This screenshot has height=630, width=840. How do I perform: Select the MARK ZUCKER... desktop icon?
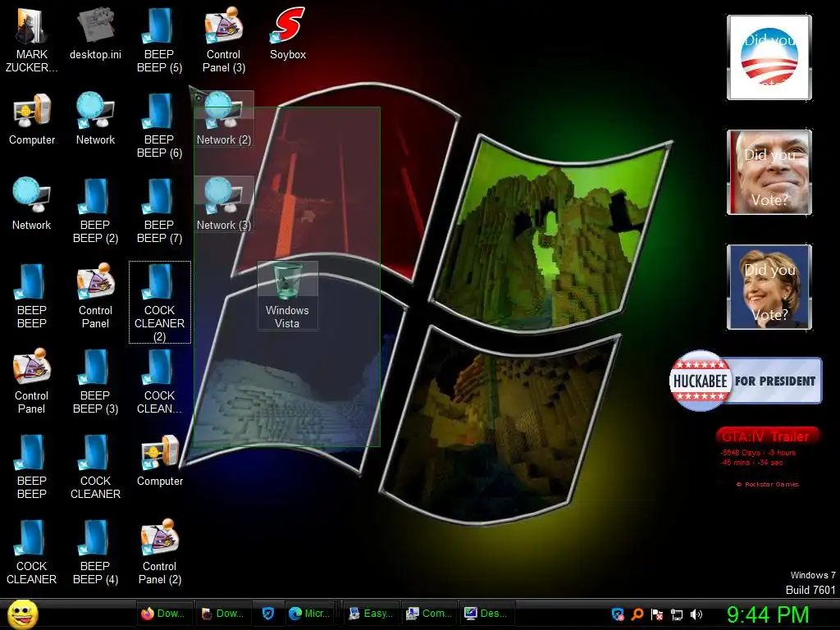click(x=32, y=40)
